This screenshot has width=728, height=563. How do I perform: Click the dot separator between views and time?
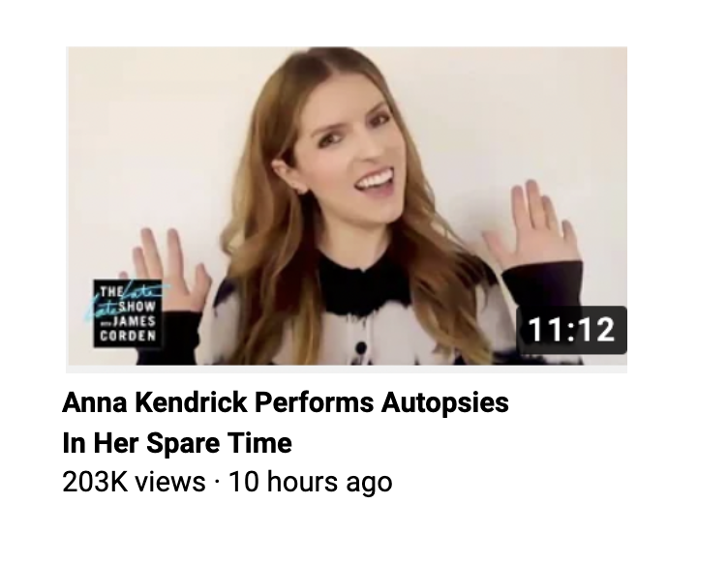[217, 482]
